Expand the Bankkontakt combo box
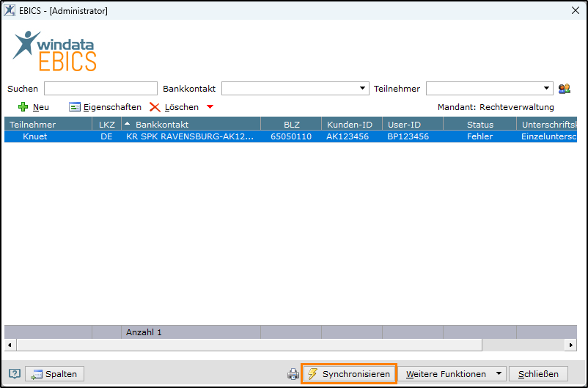Viewport: 588px width, 388px height. 362,89
